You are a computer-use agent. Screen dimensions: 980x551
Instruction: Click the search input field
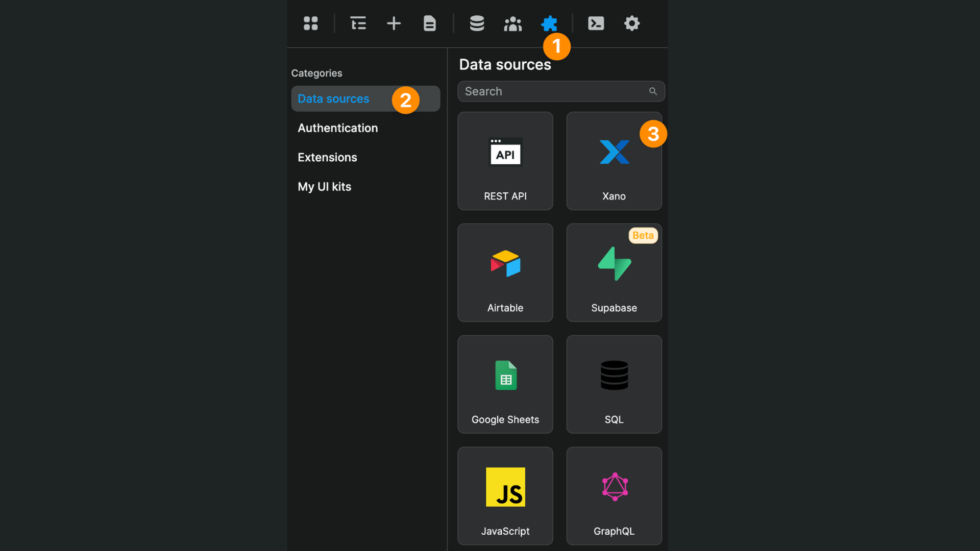(x=551, y=91)
